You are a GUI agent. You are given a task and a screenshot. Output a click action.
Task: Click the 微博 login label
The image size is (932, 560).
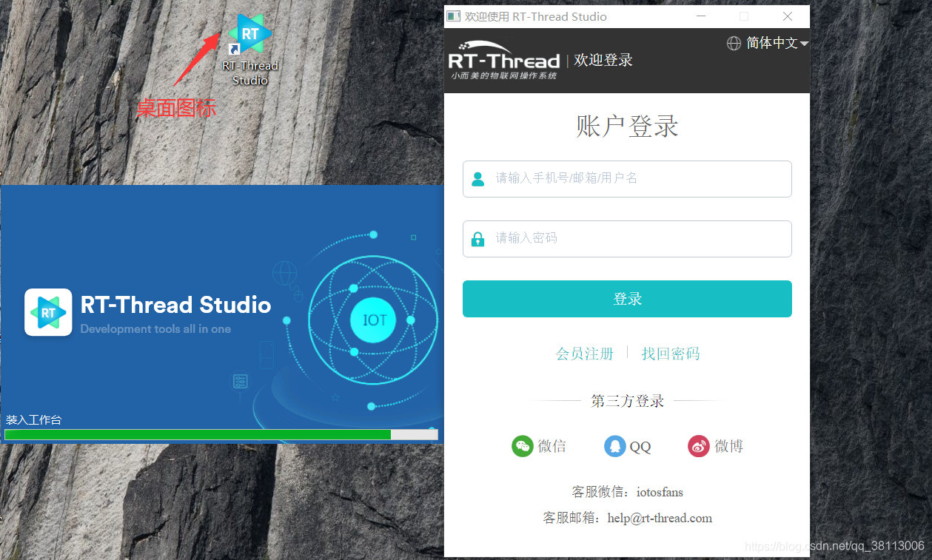click(x=728, y=446)
